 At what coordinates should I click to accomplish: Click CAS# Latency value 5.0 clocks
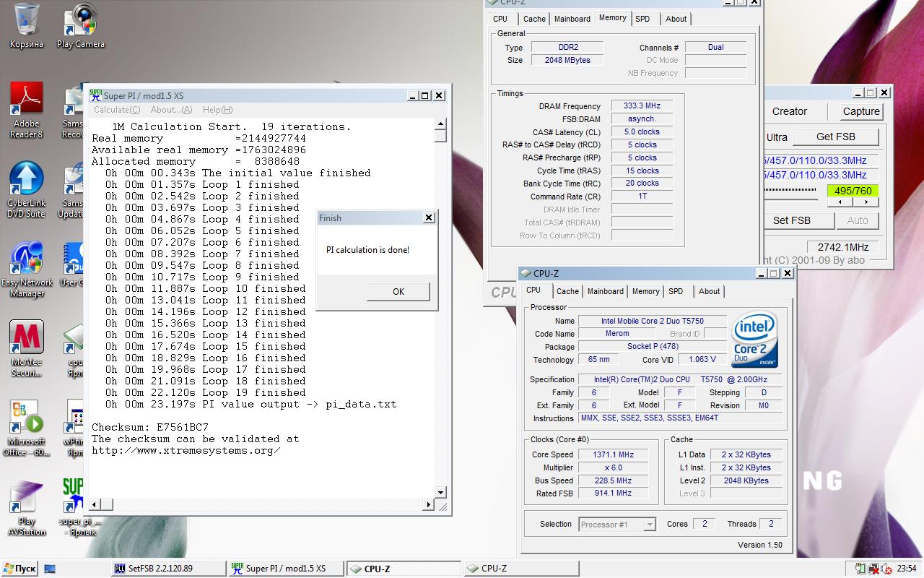[x=642, y=132]
